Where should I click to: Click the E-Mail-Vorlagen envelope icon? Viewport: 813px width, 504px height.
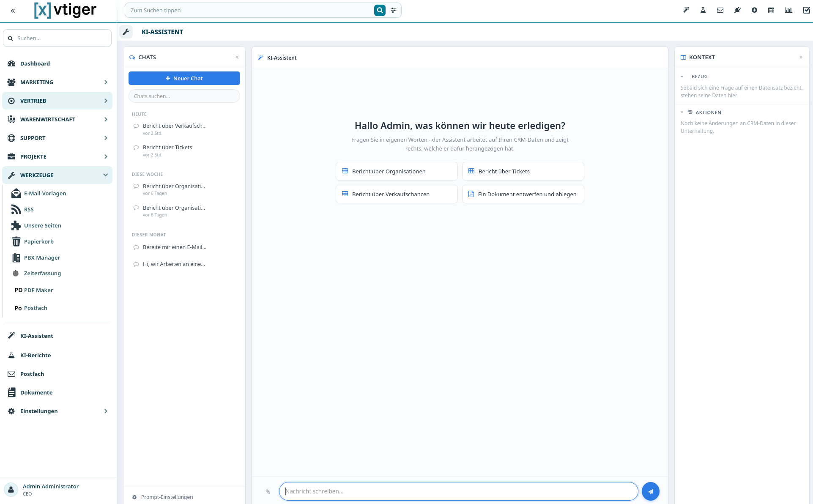pyautogui.click(x=16, y=193)
